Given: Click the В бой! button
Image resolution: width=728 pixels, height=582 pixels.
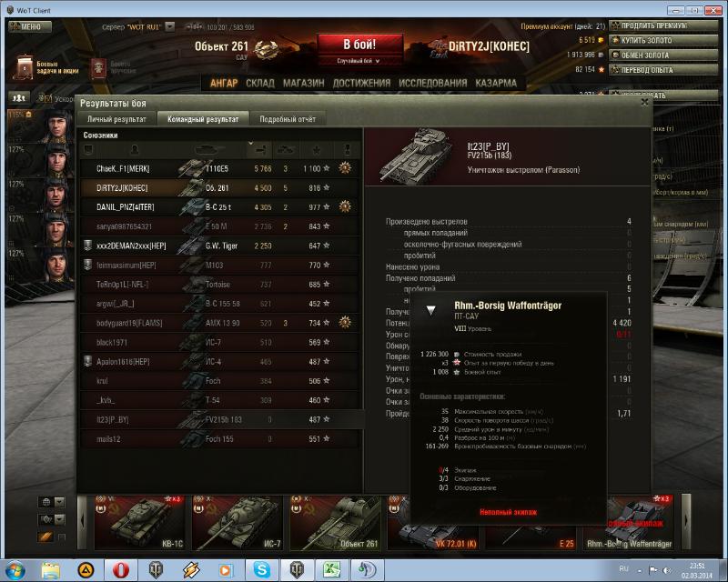Looking at the screenshot, I should pyautogui.click(x=359, y=45).
